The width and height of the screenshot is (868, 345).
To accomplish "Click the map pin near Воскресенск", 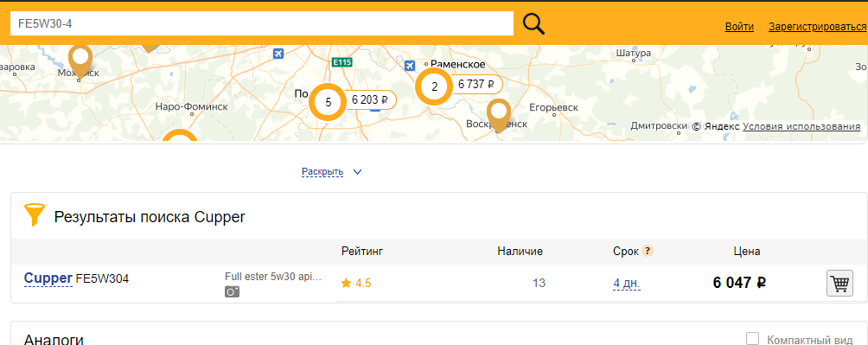I will 500,115.
